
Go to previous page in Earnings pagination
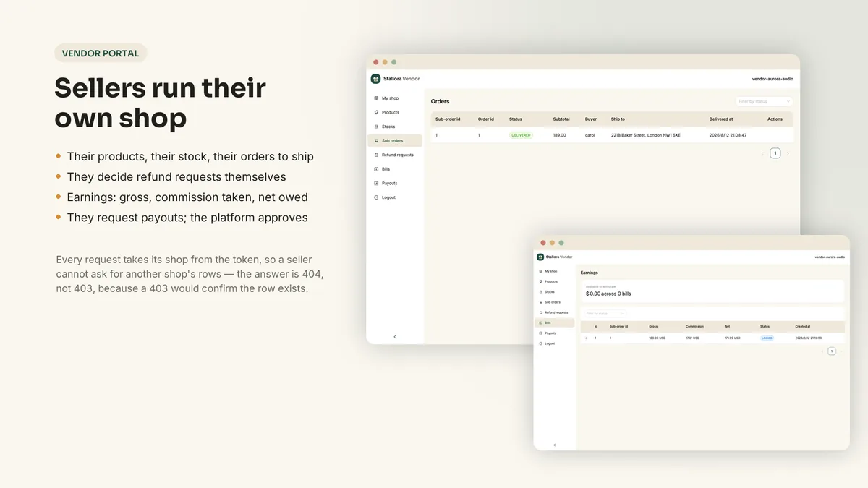822,351
